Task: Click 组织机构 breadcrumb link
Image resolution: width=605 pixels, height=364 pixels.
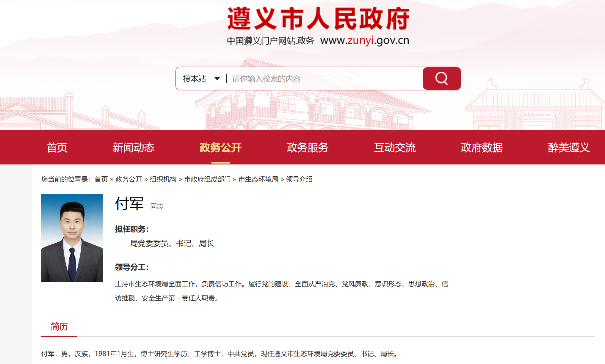Action: point(163,179)
